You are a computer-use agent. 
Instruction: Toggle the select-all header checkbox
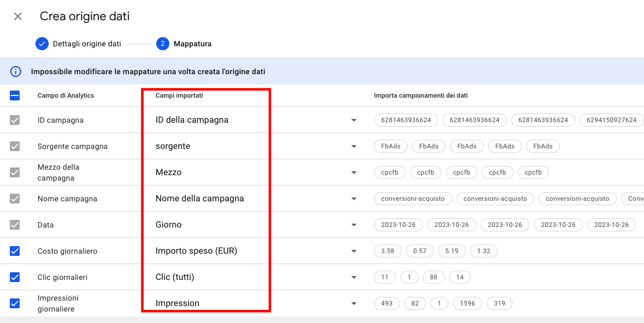pos(15,95)
